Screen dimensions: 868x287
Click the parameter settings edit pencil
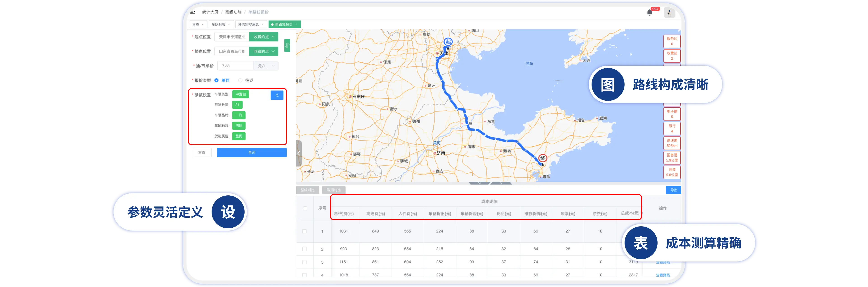pyautogui.click(x=277, y=95)
